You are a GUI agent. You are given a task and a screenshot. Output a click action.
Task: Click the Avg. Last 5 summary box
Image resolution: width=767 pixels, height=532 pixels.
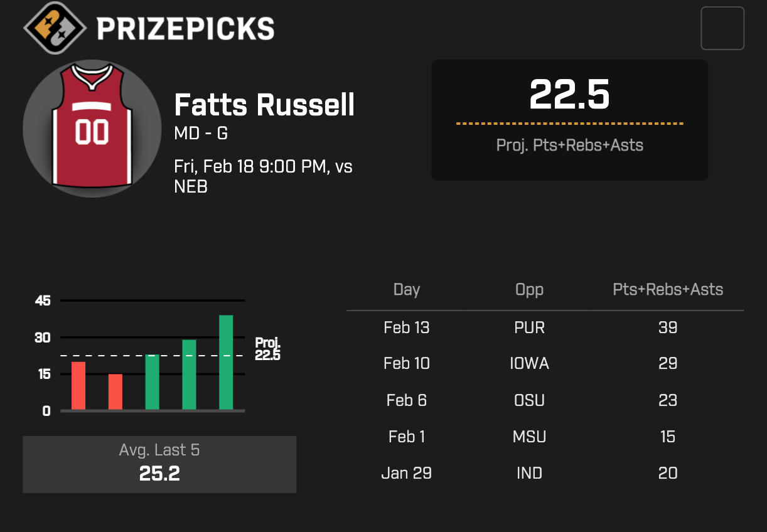point(159,464)
